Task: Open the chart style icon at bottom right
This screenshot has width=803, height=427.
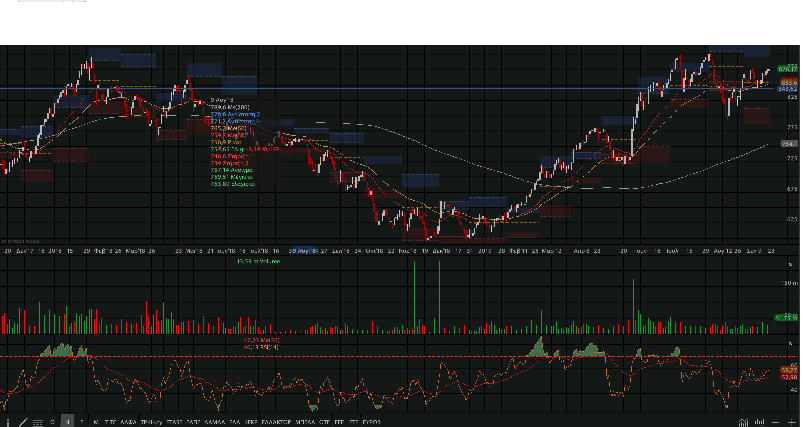Action: coord(744,422)
